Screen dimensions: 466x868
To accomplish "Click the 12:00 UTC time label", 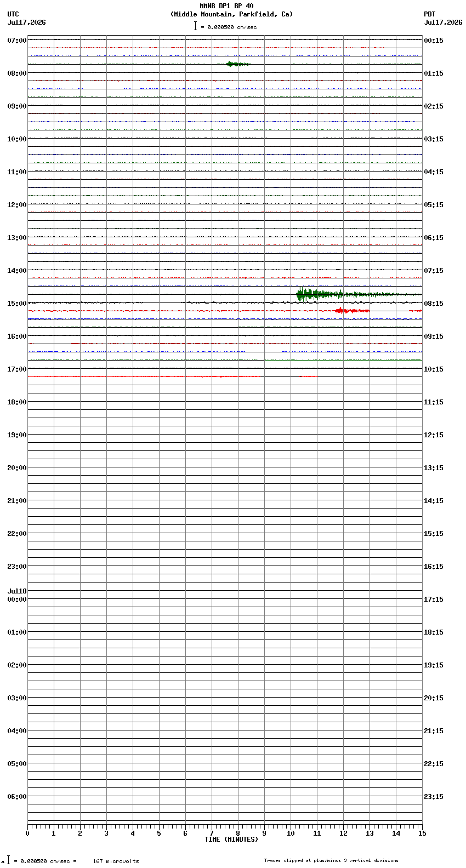I will click(17, 205).
